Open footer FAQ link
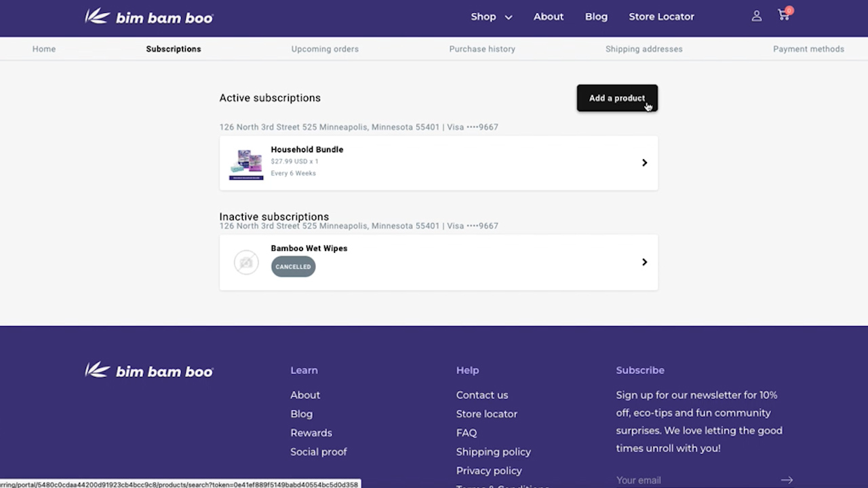Viewport: 868px width, 488px height. coord(467,433)
